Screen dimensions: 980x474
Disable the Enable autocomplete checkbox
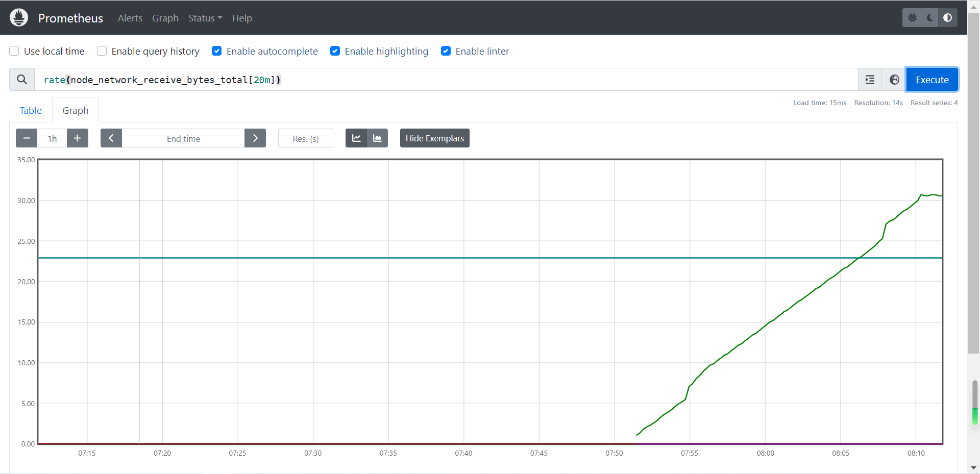click(x=217, y=51)
